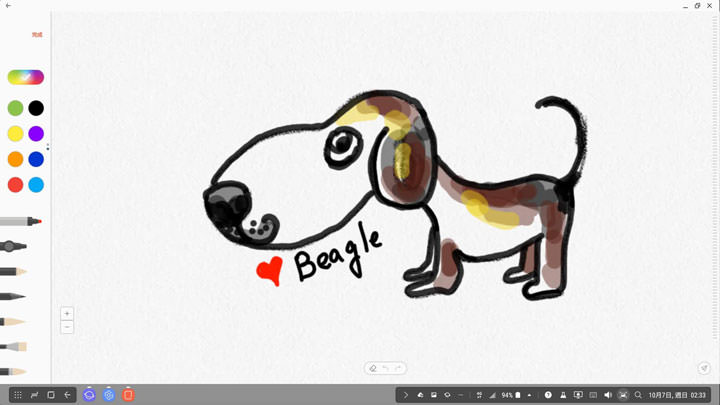This screenshot has height=405, width=720.
Task: Choose the purple color swatch
Action: (36, 134)
